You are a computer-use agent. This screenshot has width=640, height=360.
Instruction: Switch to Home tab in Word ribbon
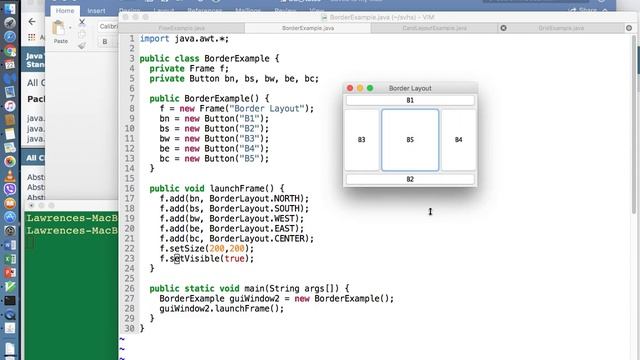tap(65, 11)
